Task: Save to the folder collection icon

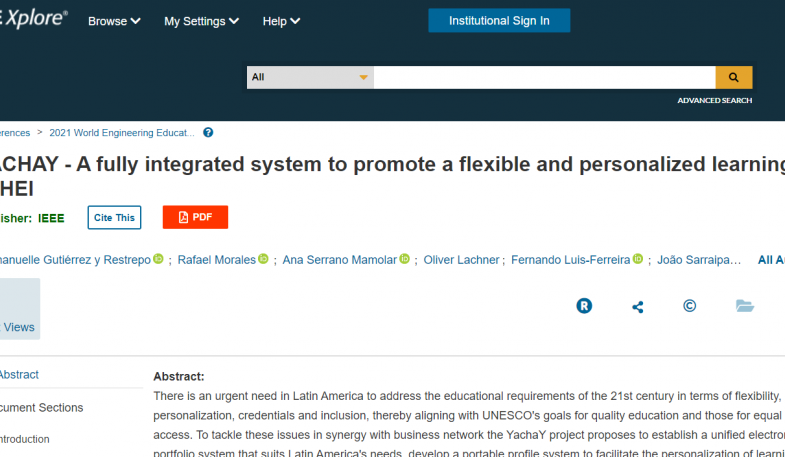Action: click(x=744, y=306)
